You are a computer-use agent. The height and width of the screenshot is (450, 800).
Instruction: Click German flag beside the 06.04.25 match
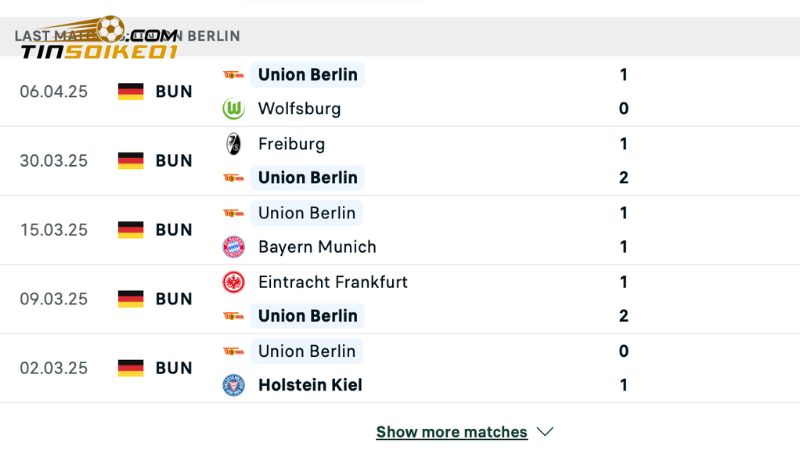point(131,91)
